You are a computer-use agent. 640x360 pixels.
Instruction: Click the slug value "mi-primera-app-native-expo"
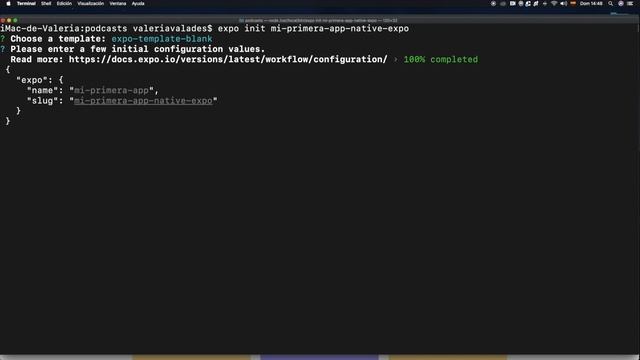(x=143, y=101)
